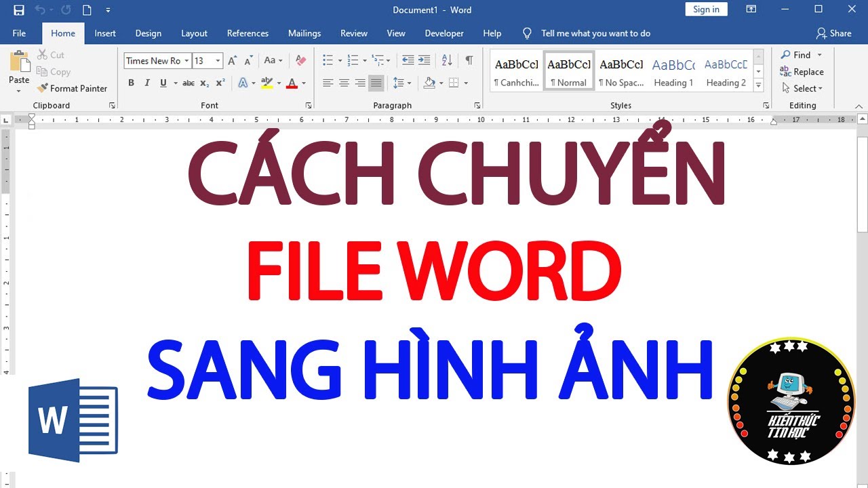
Task: Decrease font size with the smaller A icon
Action: pyautogui.click(x=248, y=61)
